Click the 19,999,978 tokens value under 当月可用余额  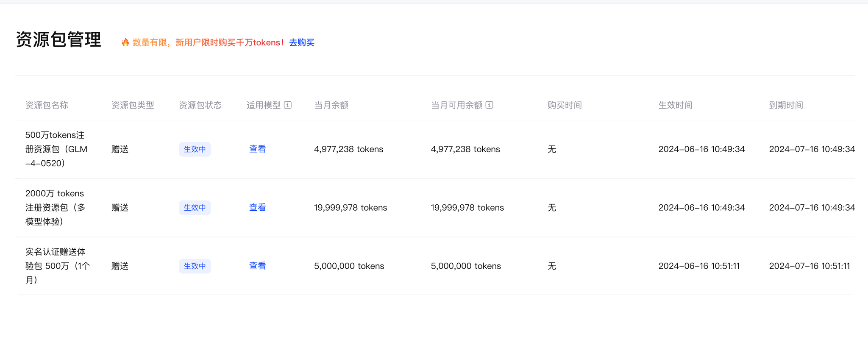point(467,208)
